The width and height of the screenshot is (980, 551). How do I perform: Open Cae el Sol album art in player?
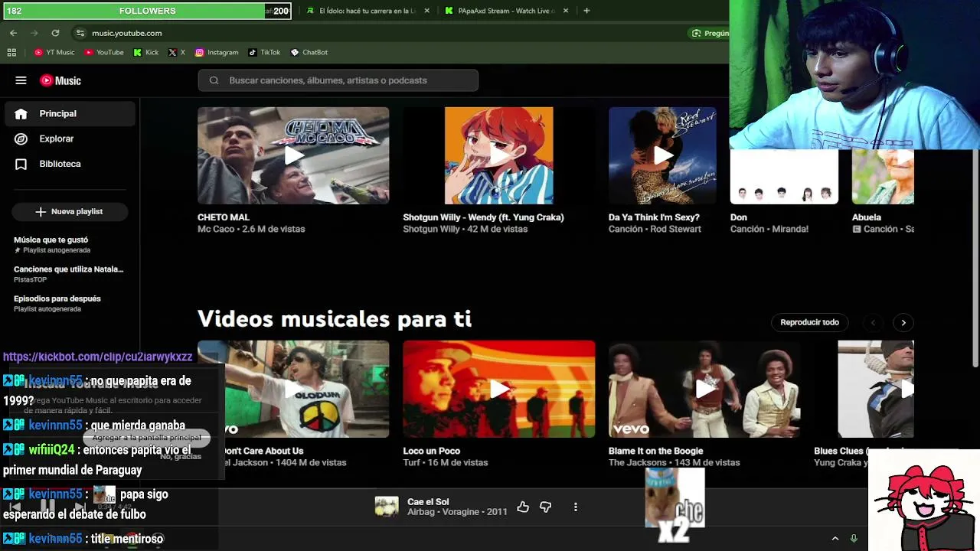click(387, 507)
